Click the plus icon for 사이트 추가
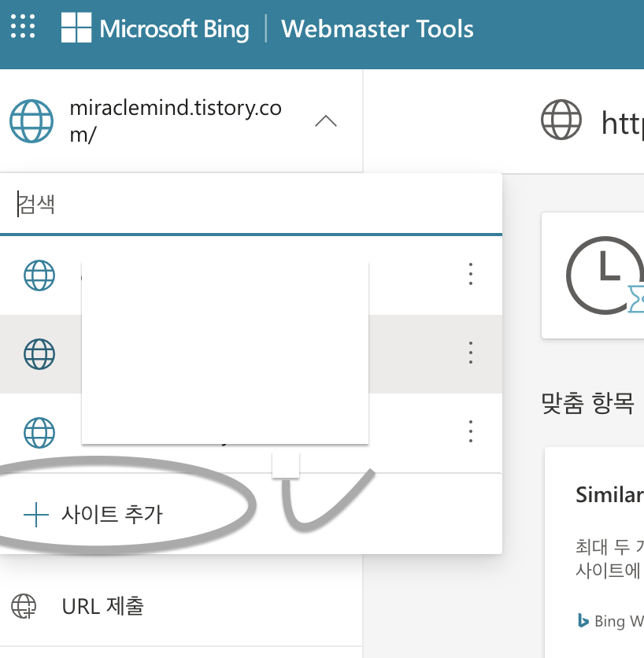This screenshot has height=658, width=644. coord(36,514)
